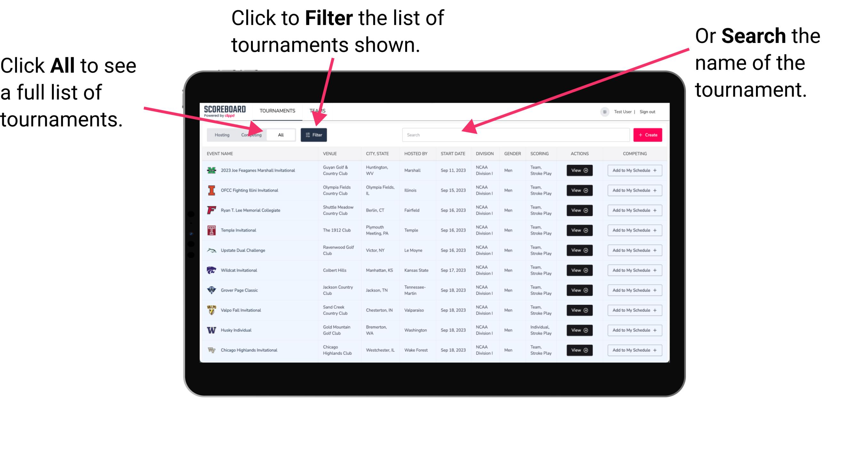Click the Fairfield team logo icon

(211, 210)
